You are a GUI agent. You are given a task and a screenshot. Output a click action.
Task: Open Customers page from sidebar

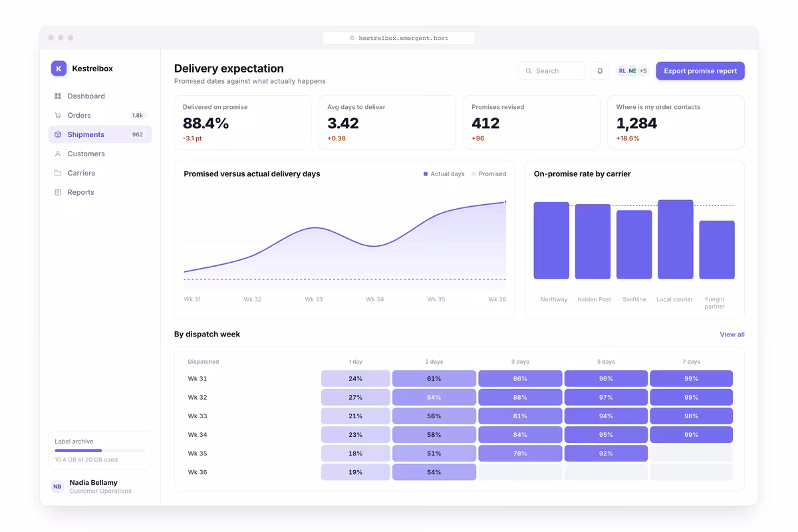coord(100,154)
